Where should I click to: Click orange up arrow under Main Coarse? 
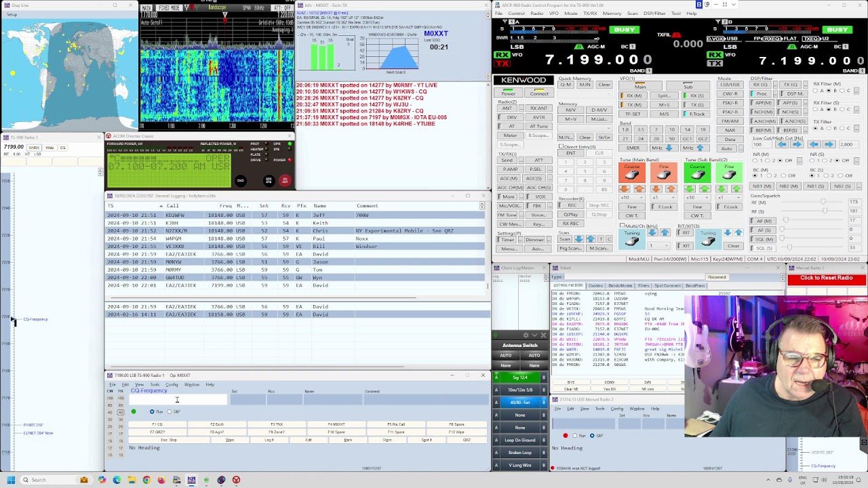point(639,188)
